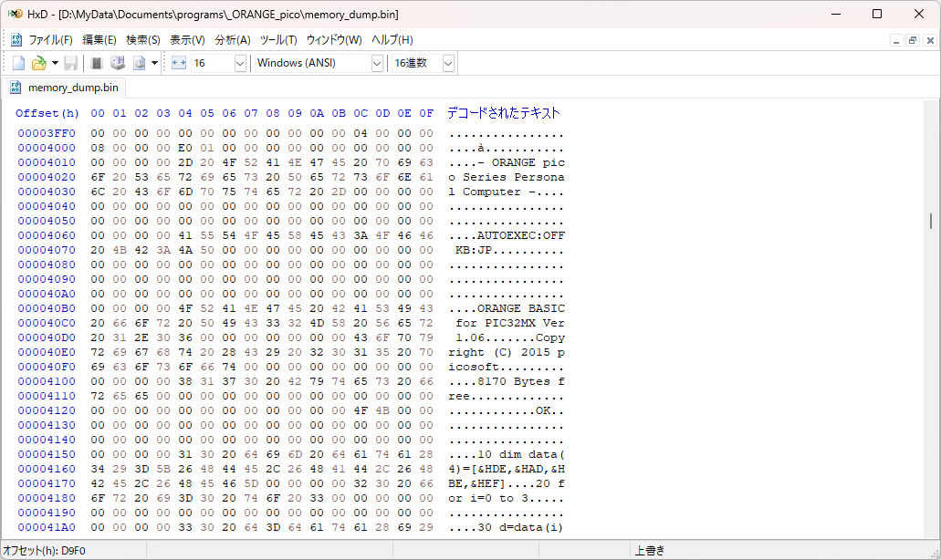Click decoded text '....10 dim data('
Screen dimensions: 941x560
click(x=507, y=454)
